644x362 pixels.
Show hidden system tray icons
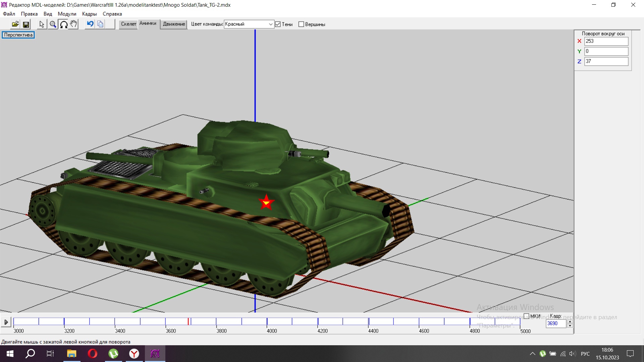click(x=532, y=354)
